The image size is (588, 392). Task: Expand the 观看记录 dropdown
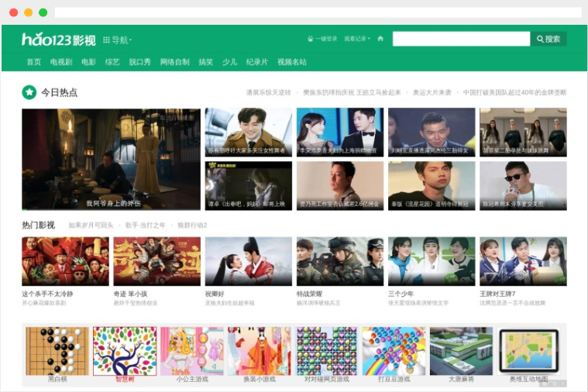click(357, 39)
